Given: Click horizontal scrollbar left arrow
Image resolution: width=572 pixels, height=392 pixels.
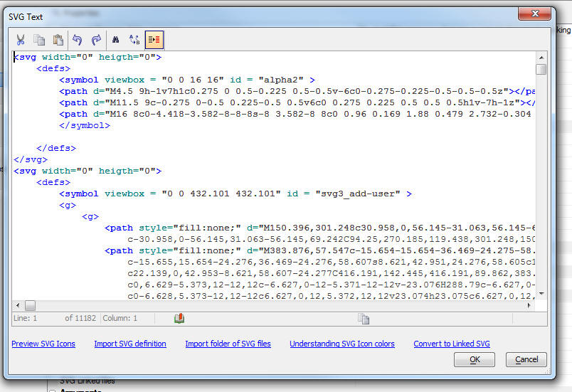Looking at the screenshot, I should click(18, 305).
